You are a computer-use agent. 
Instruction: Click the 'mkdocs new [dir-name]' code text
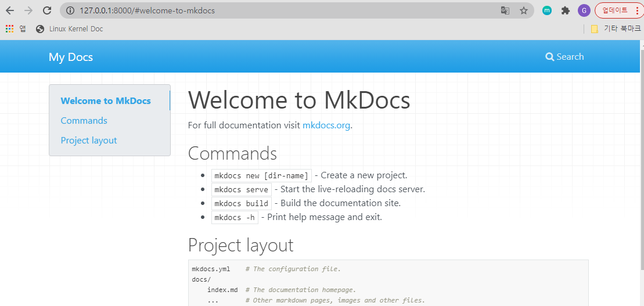261,176
